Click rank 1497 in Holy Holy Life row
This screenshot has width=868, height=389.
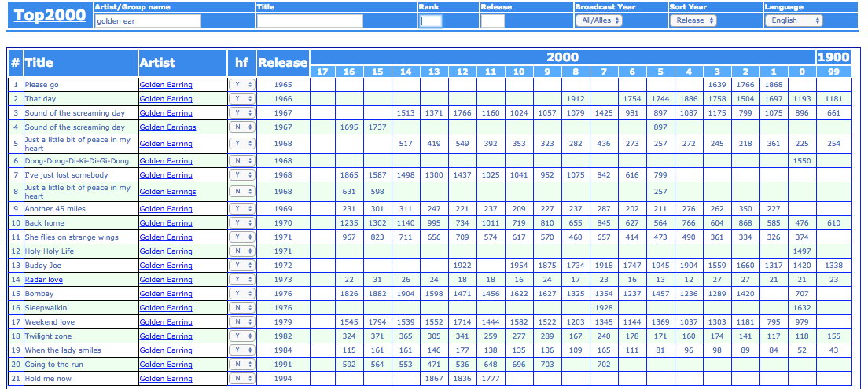(x=802, y=251)
